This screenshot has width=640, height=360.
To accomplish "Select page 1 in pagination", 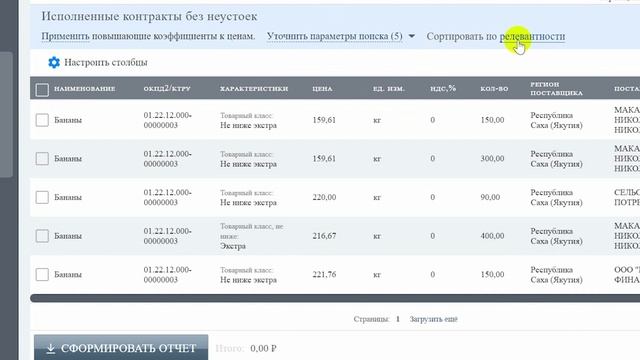I will [x=398, y=319].
